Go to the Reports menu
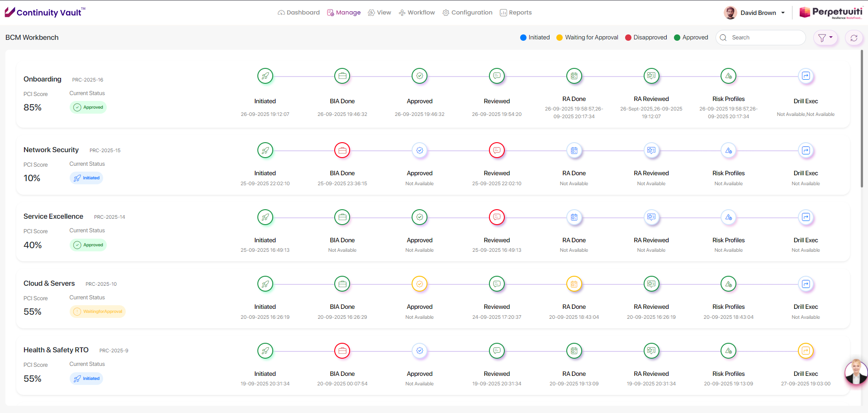This screenshot has width=868, height=413. [x=516, y=13]
